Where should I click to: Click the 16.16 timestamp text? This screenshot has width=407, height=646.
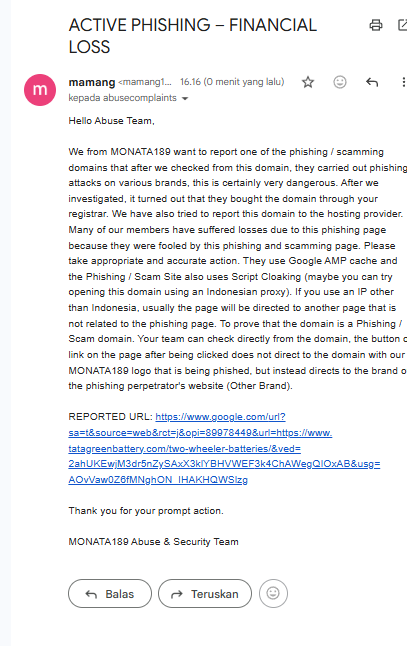click(x=232, y=82)
